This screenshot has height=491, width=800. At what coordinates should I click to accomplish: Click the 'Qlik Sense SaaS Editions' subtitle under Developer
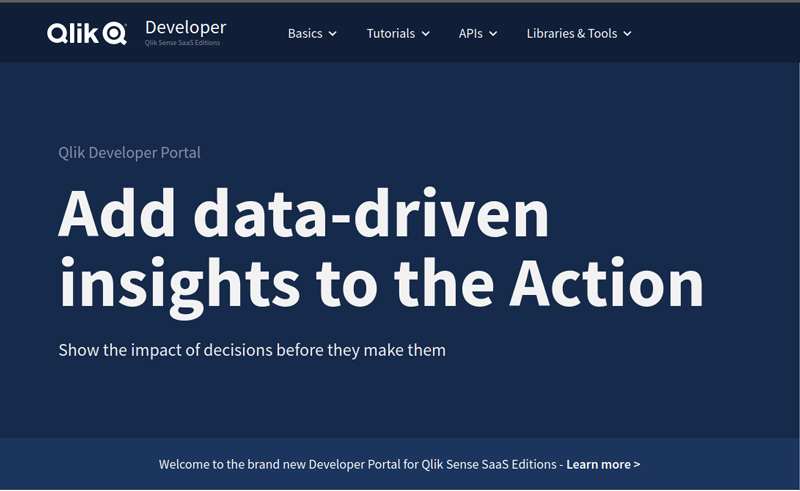(182, 43)
